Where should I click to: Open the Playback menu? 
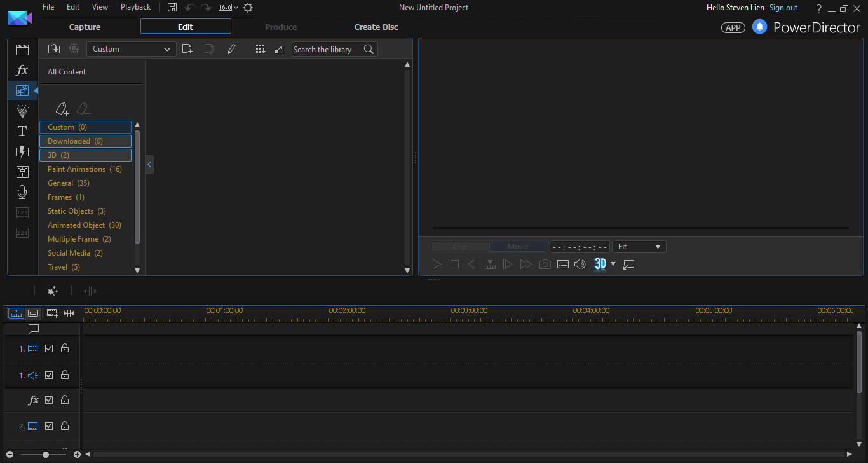point(135,7)
